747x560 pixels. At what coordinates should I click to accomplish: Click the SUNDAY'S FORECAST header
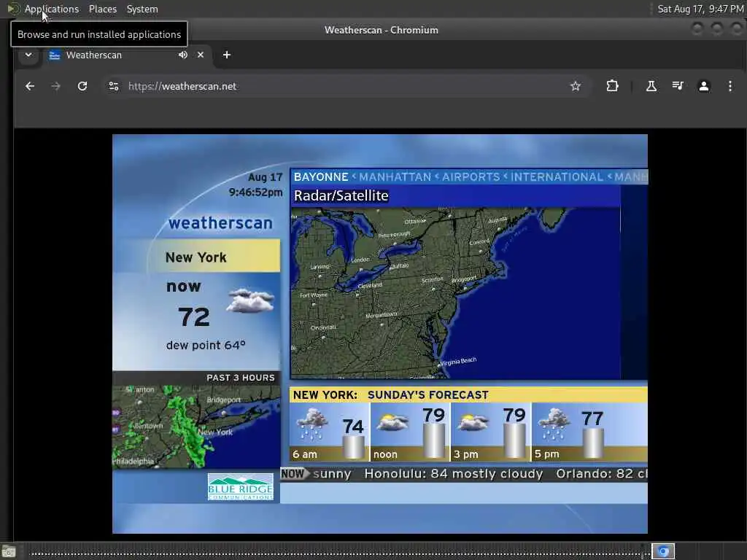427,394
